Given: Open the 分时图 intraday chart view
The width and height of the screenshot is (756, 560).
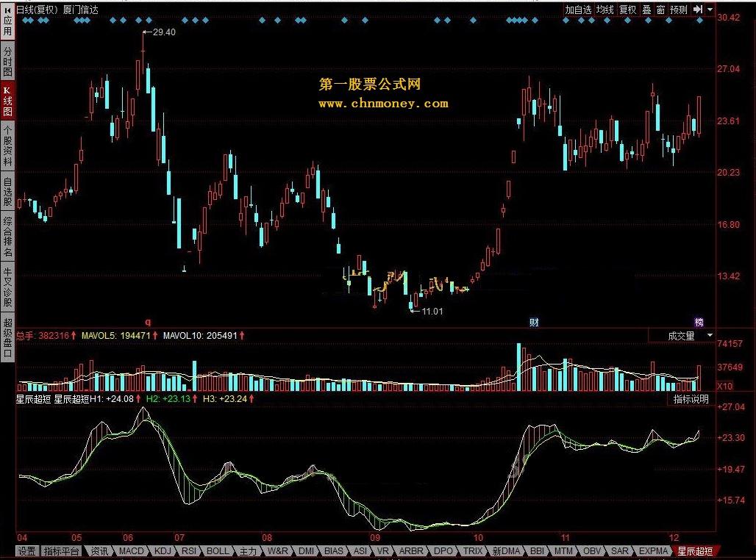Looking at the screenshot, I should pyautogui.click(x=7, y=62).
